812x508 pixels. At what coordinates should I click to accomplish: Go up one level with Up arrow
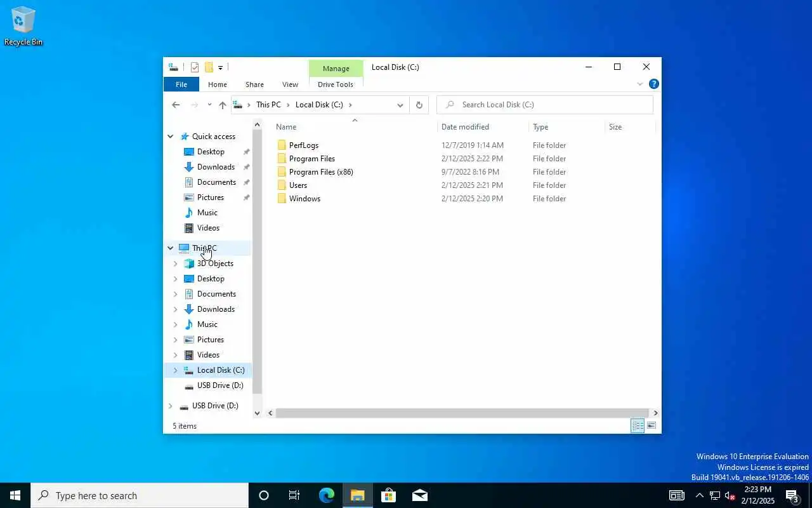pos(222,105)
